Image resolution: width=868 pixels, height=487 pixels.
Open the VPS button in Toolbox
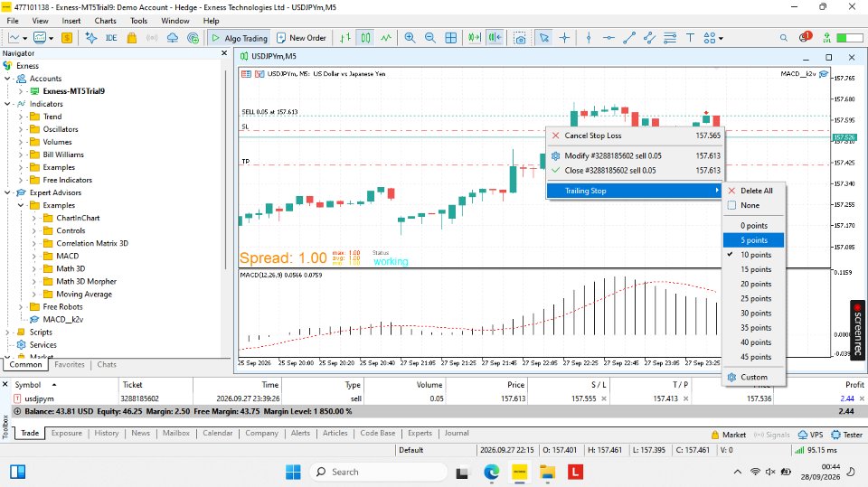[810, 435]
